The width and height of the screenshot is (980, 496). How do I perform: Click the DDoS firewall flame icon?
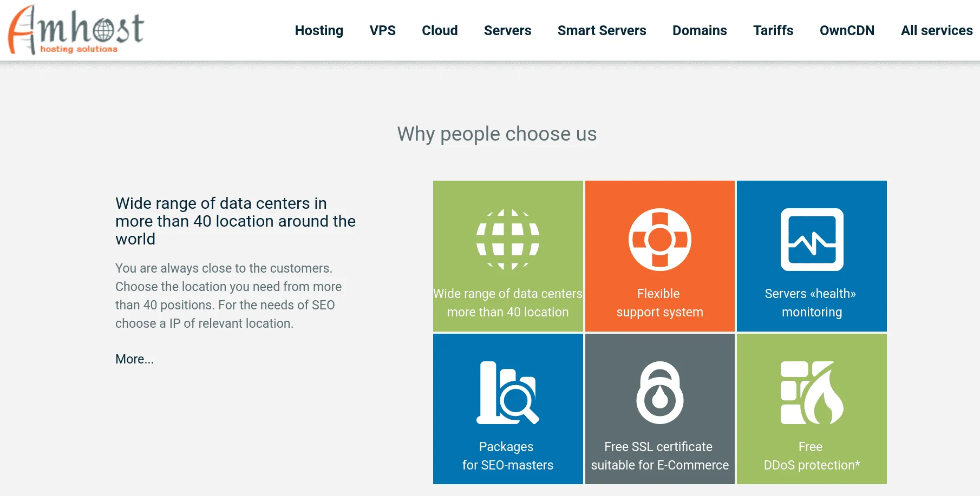(812, 393)
